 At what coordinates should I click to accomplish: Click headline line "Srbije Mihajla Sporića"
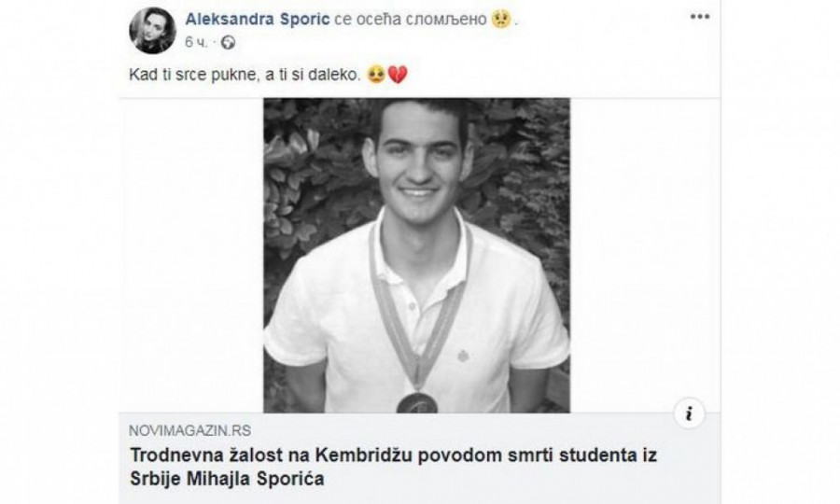(x=227, y=478)
